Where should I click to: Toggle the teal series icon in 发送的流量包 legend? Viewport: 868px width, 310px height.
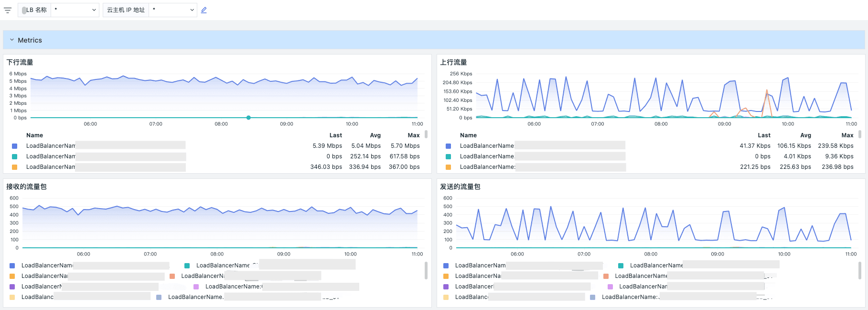[x=621, y=266]
